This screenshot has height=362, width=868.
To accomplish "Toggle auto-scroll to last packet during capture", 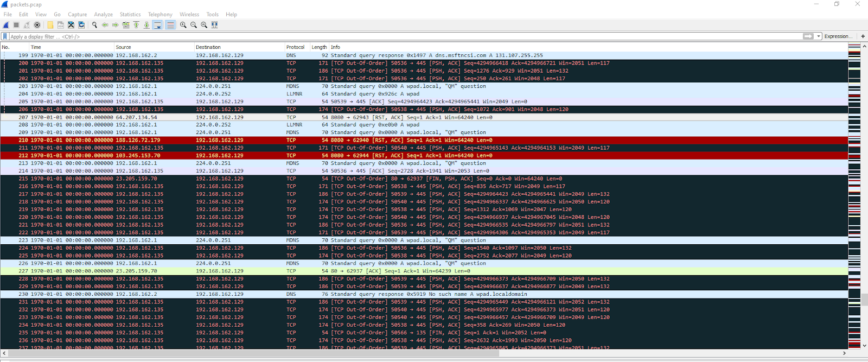I will [157, 25].
